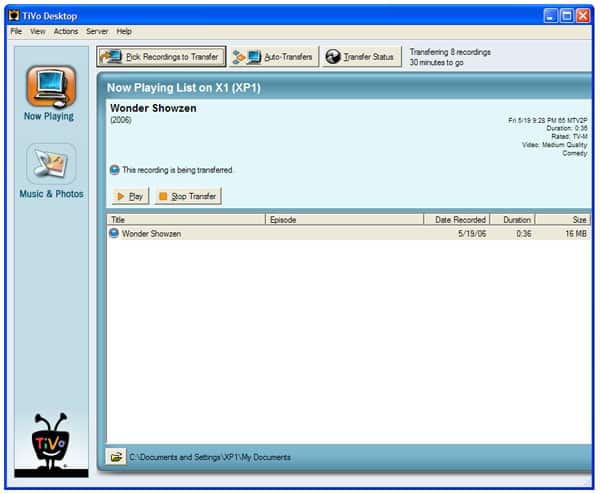Open the Now Playing section icon
This screenshot has width=600, height=494.
click(x=49, y=86)
